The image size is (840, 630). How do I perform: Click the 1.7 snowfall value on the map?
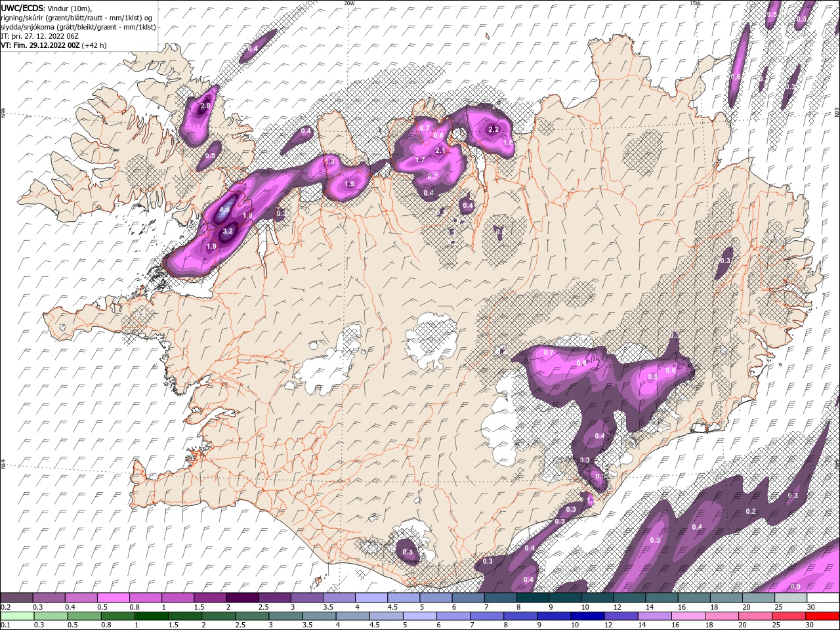(x=420, y=159)
